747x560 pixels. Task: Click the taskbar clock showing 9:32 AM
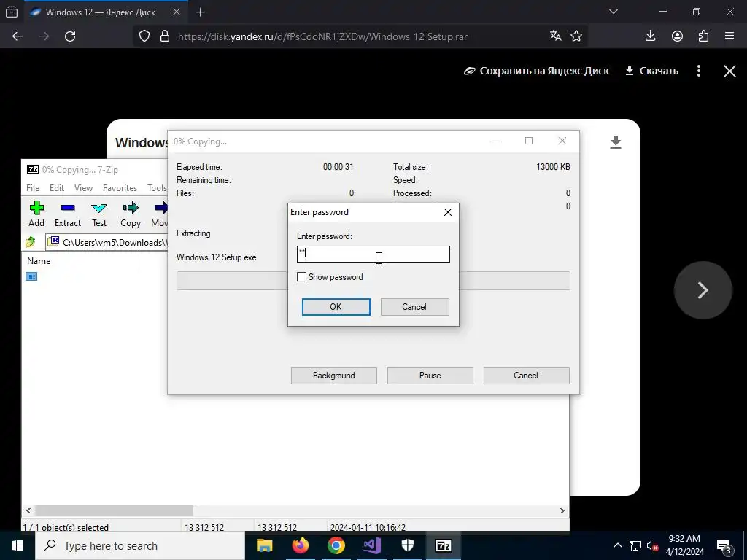[684, 545]
